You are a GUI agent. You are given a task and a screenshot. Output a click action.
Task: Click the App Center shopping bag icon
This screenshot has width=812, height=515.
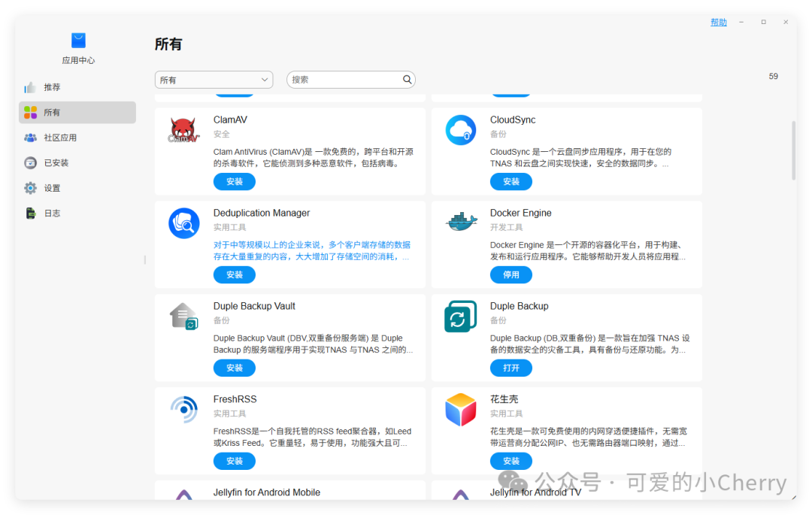click(x=78, y=41)
